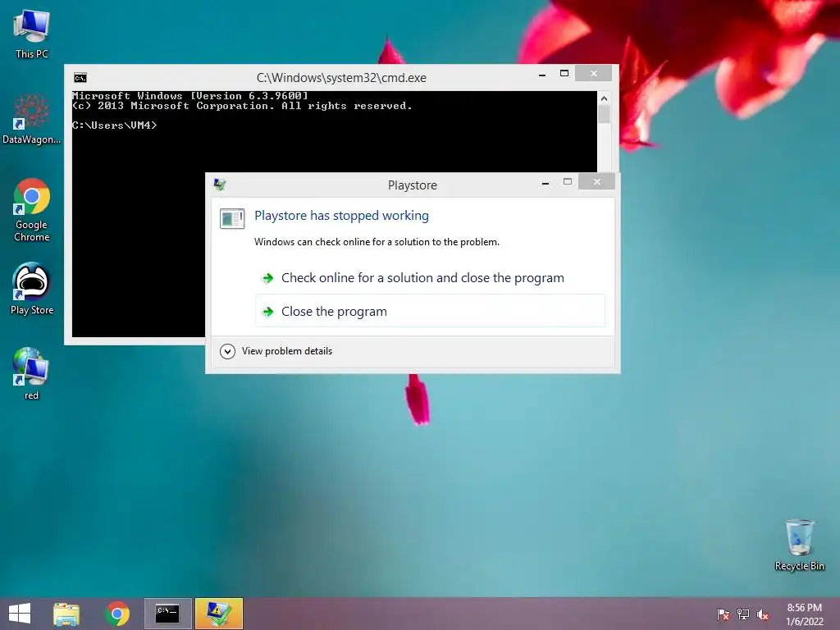Open the red desktop shortcut
840x630 pixels.
click(32, 373)
